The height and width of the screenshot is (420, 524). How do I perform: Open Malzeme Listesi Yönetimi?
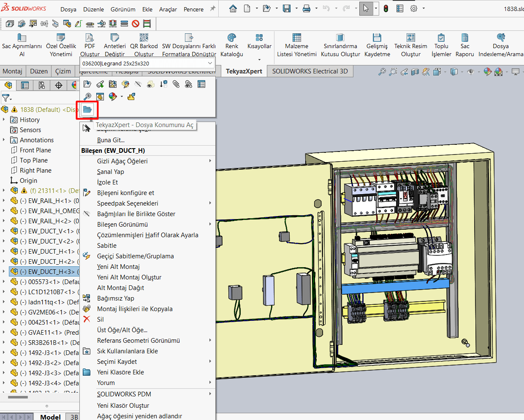(297, 45)
